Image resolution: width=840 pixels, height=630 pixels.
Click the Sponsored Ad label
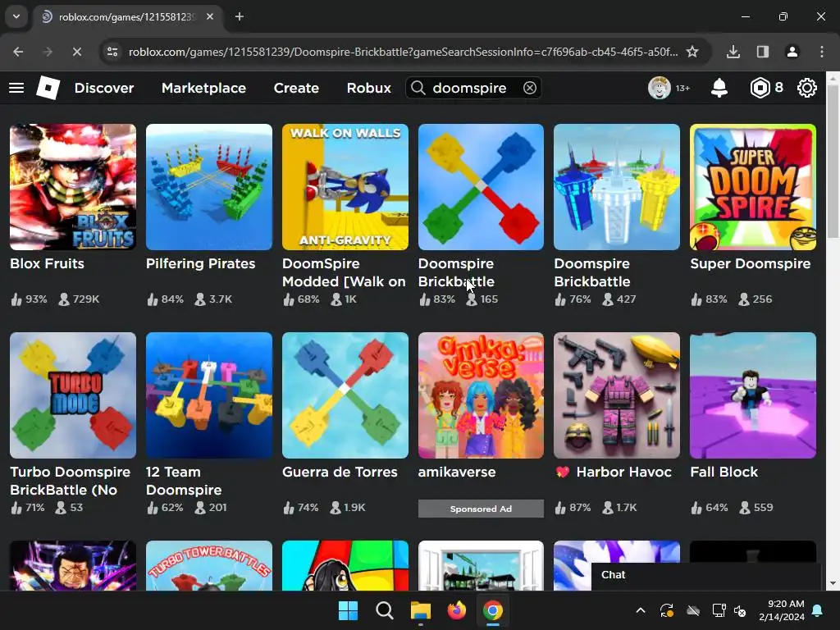(x=481, y=509)
